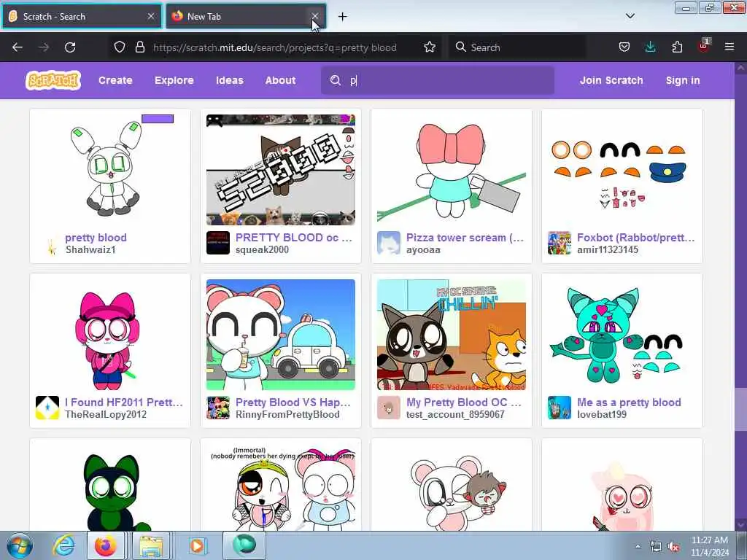Open the pretty blood project thumbnail
The image size is (747, 560).
point(110,169)
